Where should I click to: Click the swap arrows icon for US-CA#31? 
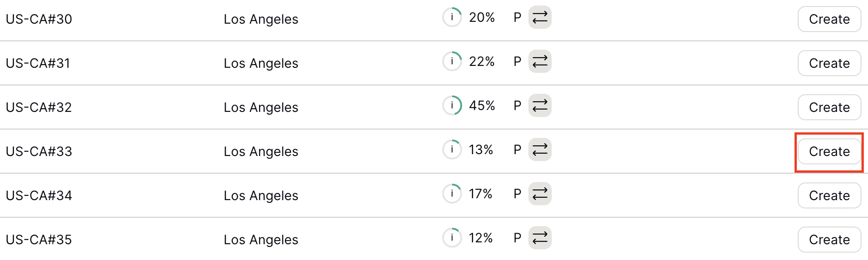pos(540,61)
